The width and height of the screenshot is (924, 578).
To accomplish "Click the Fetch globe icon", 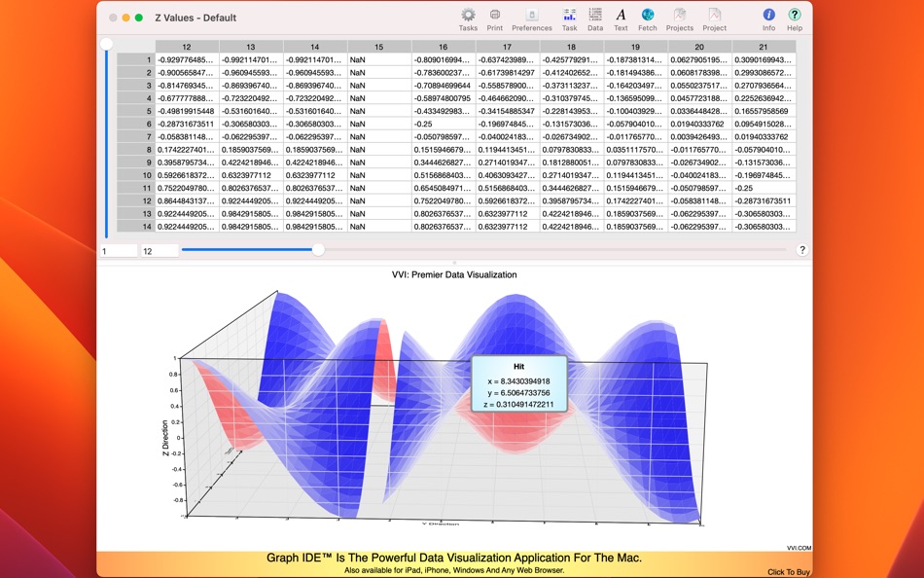I will [x=648, y=16].
